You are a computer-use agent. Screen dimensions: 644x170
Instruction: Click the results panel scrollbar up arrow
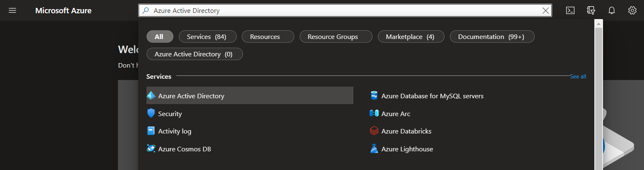coord(598,24)
